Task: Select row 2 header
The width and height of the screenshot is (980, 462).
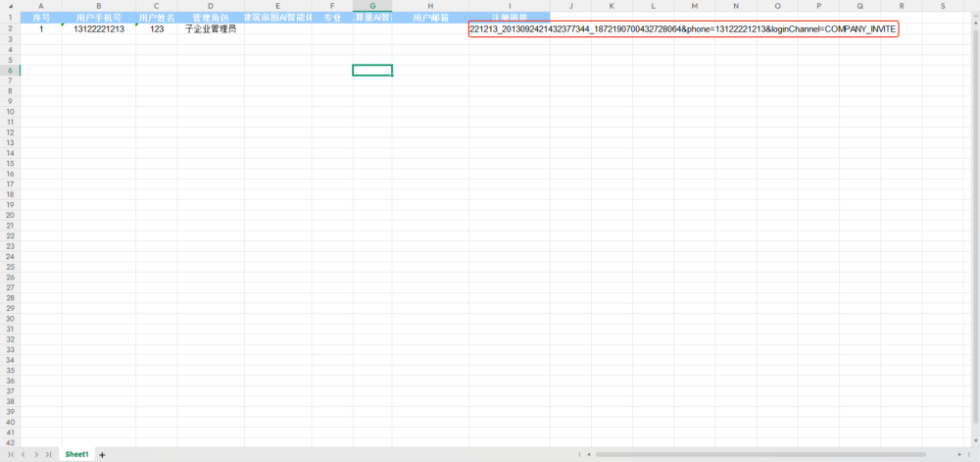Action: 10,29
